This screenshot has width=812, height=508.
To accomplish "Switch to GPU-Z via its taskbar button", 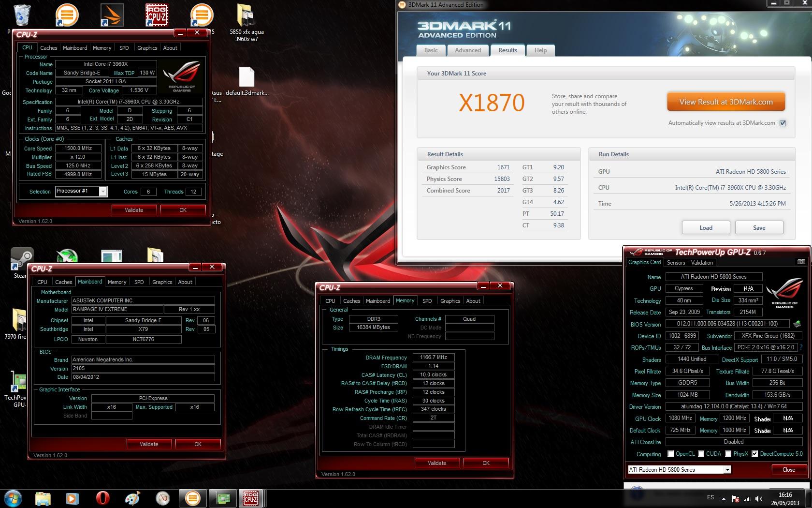I will (222, 498).
